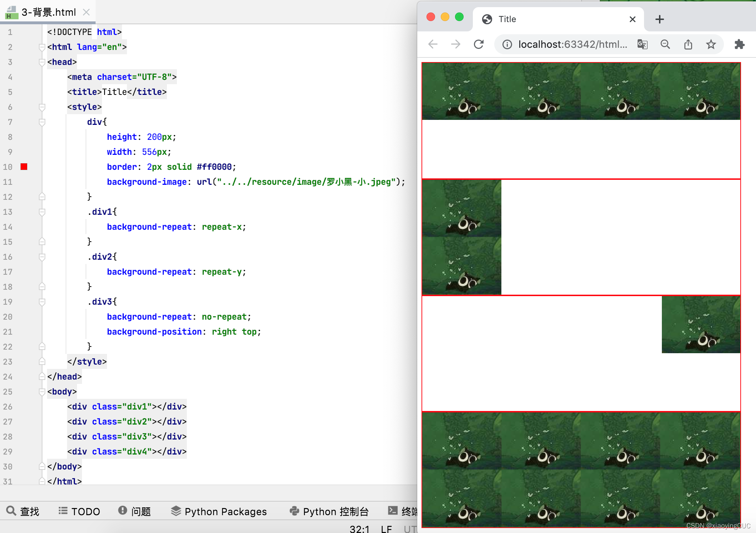Open the 查找 (Find) tool window
This screenshot has width=756, height=533.
point(23,511)
